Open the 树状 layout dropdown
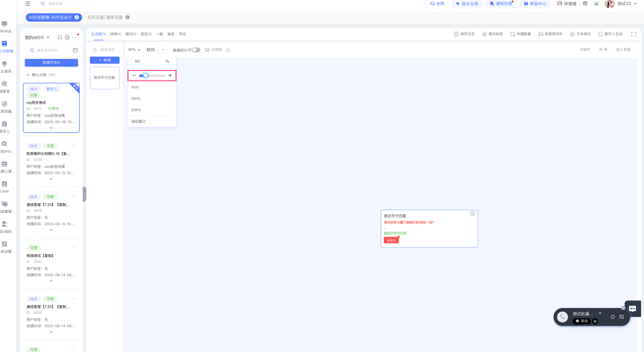Viewport: 644px width, 352px height. (155, 50)
